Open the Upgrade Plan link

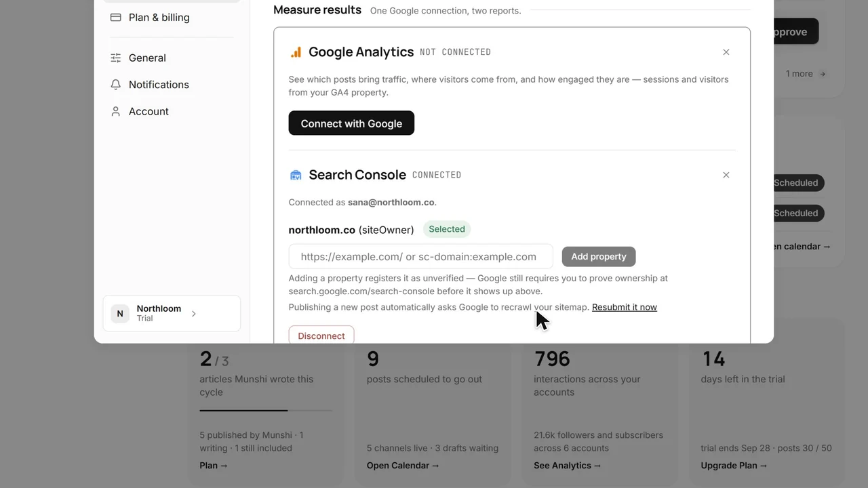pyautogui.click(x=734, y=466)
